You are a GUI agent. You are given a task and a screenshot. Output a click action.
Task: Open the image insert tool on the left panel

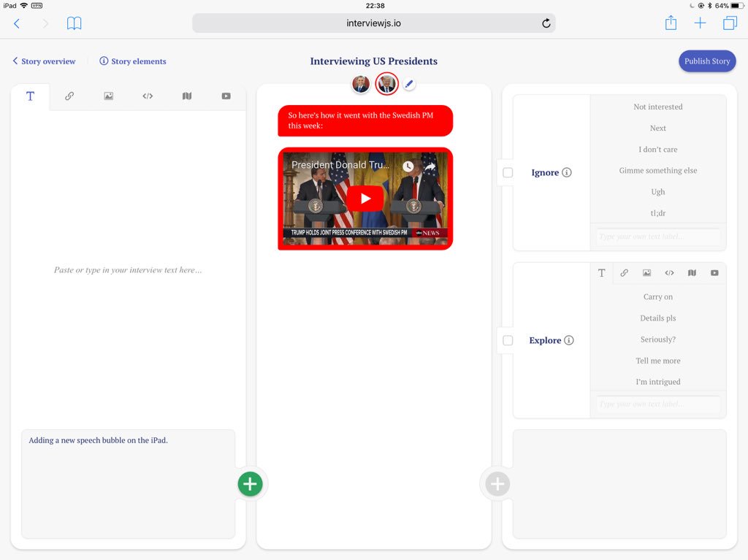(108, 96)
